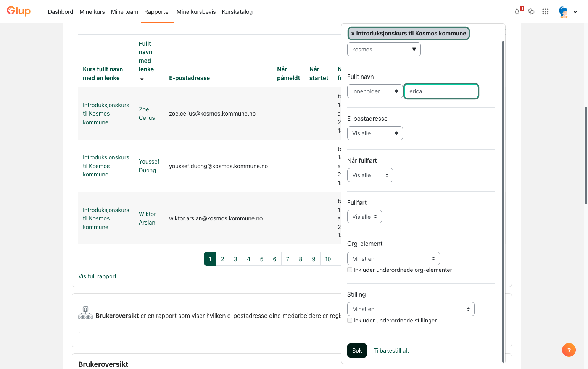This screenshot has height=369, width=588.
Task: Open the Fullført filter dropdown
Action: point(364,217)
